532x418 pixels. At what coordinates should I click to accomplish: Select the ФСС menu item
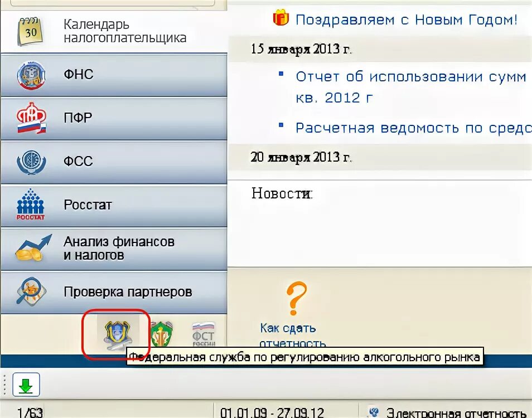click(x=114, y=162)
